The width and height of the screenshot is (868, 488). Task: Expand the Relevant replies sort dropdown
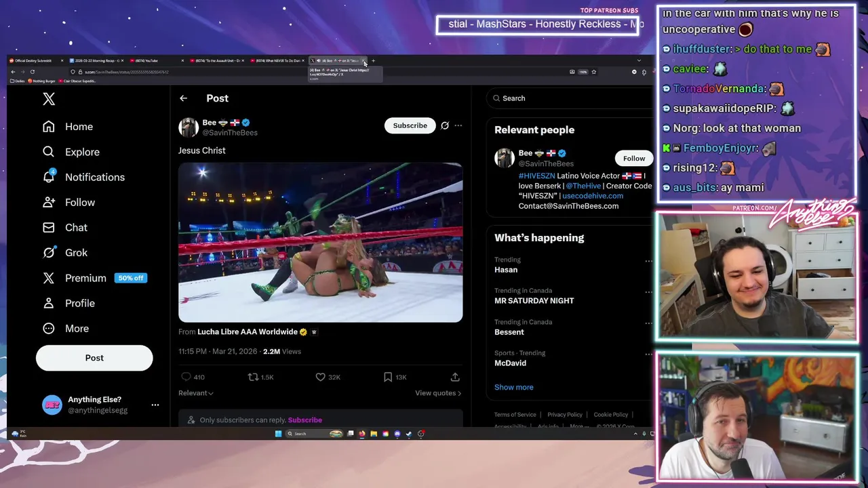[x=196, y=393]
